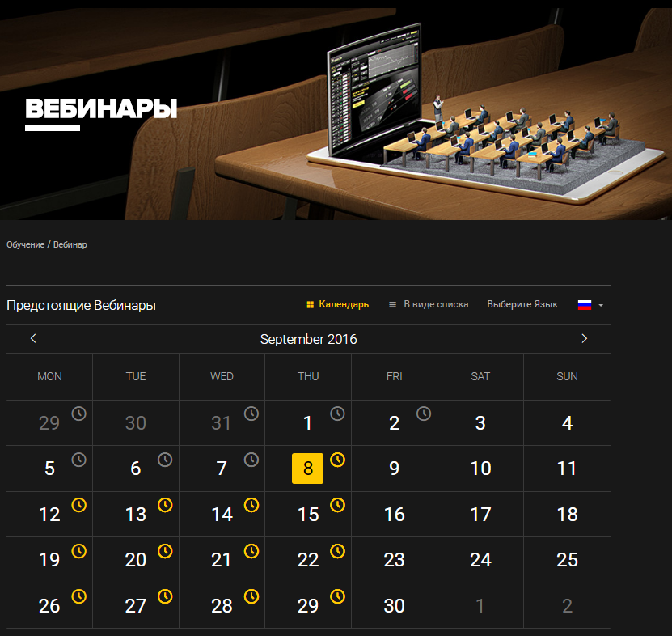Screen dimensions: 672x636
Task: Click the Russian flag language icon
Action: coord(585,305)
